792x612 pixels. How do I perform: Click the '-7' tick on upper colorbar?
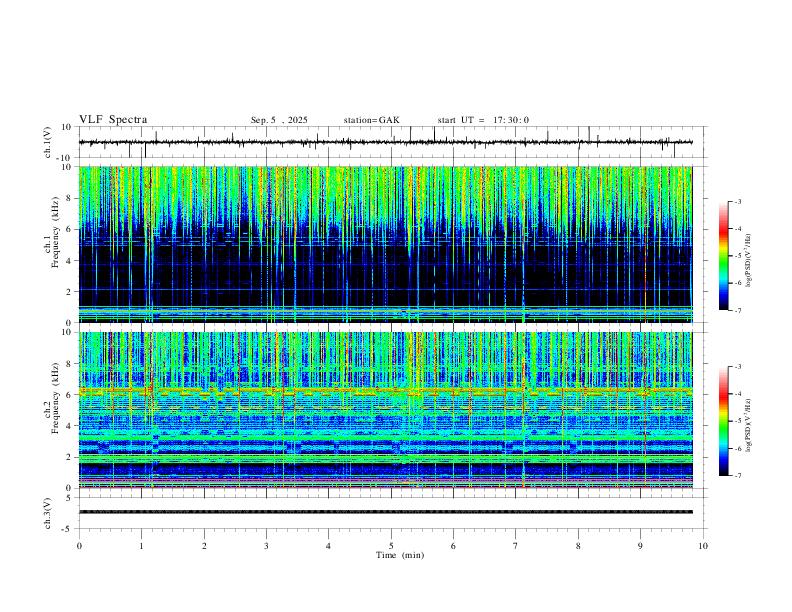737,310
